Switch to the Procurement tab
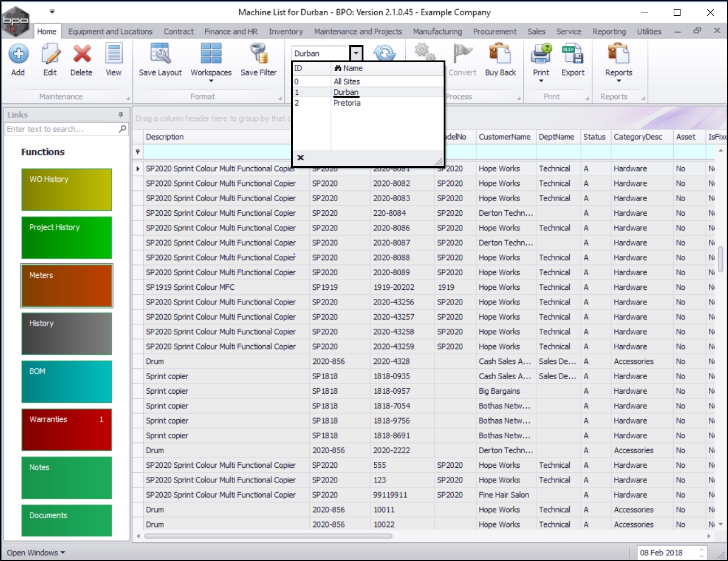This screenshot has height=561, width=728. (495, 32)
